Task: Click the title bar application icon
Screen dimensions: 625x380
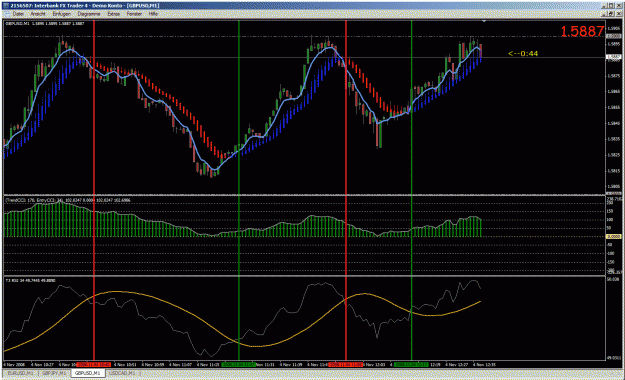Action: pyautogui.click(x=5, y=6)
